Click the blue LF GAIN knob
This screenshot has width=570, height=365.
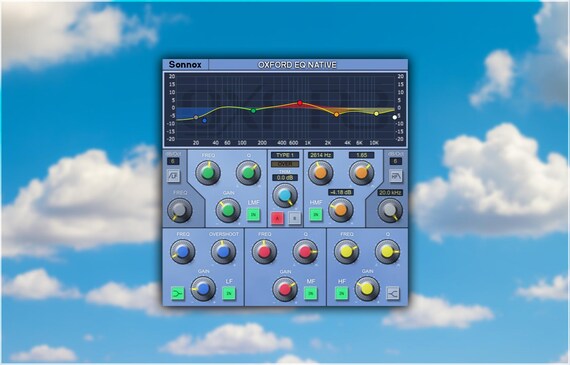[x=203, y=289]
